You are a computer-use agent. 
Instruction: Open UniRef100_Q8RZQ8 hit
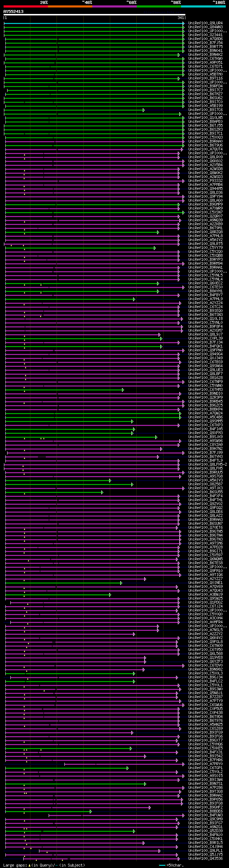tap(205, 232)
